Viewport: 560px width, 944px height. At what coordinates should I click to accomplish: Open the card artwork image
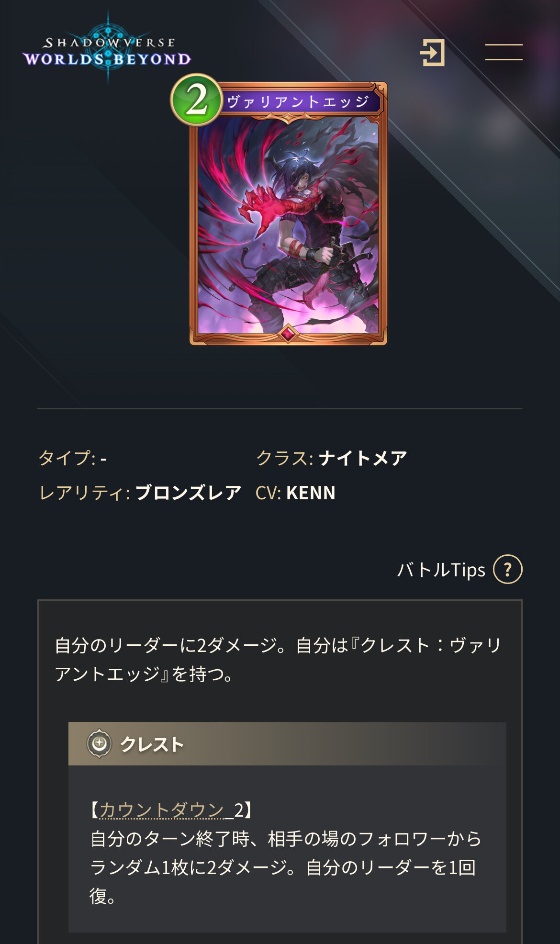tap(288, 225)
